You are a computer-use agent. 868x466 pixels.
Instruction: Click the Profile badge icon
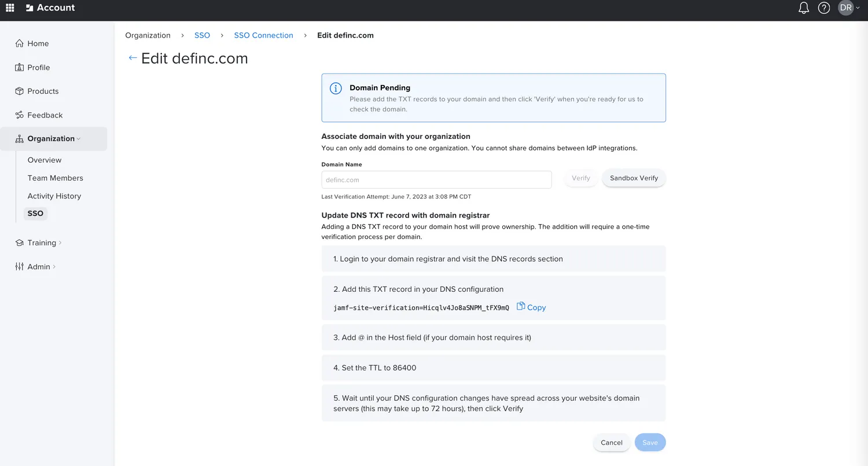[x=19, y=67]
